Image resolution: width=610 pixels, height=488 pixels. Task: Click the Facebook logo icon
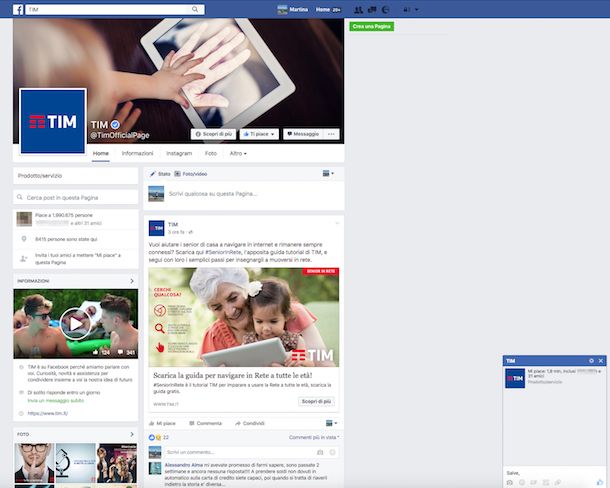(18, 9)
